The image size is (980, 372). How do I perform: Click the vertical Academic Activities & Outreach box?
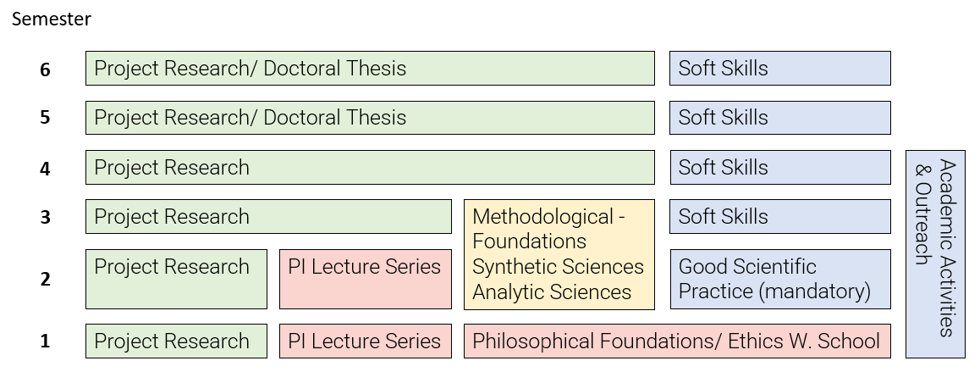point(936,254)
